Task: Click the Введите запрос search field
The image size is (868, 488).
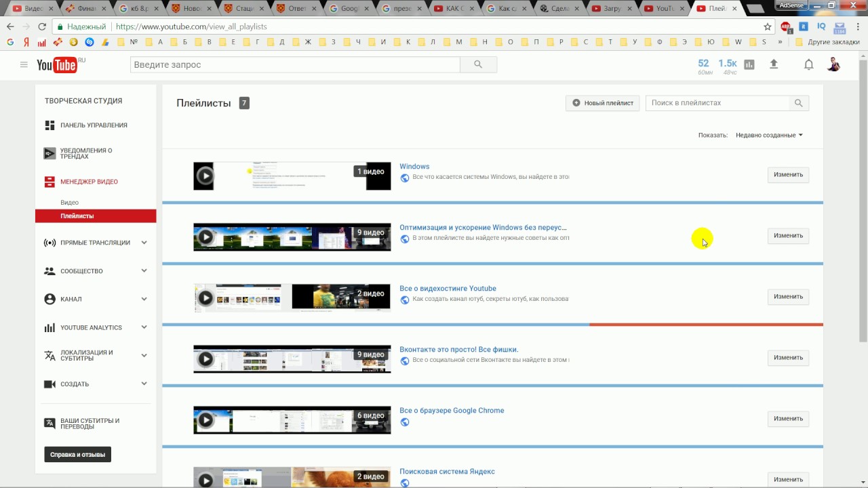Action: (x=295, y=64)
